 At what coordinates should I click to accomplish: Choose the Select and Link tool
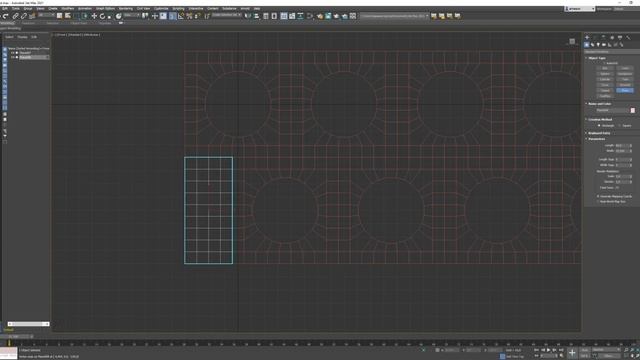[x=15, y=16]
